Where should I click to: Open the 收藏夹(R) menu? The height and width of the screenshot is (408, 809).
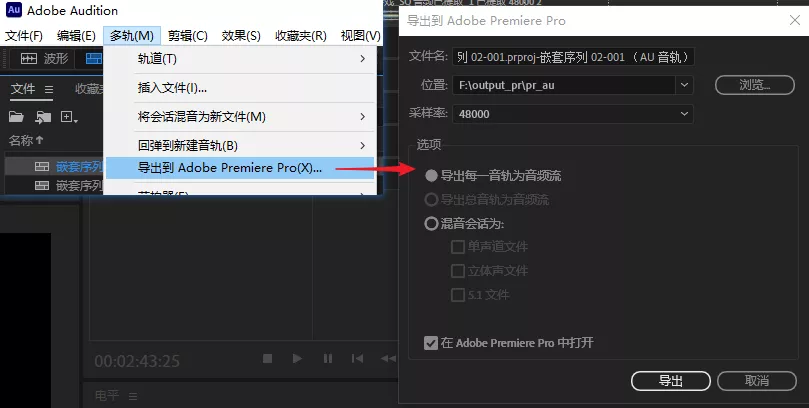coord(301,36)
